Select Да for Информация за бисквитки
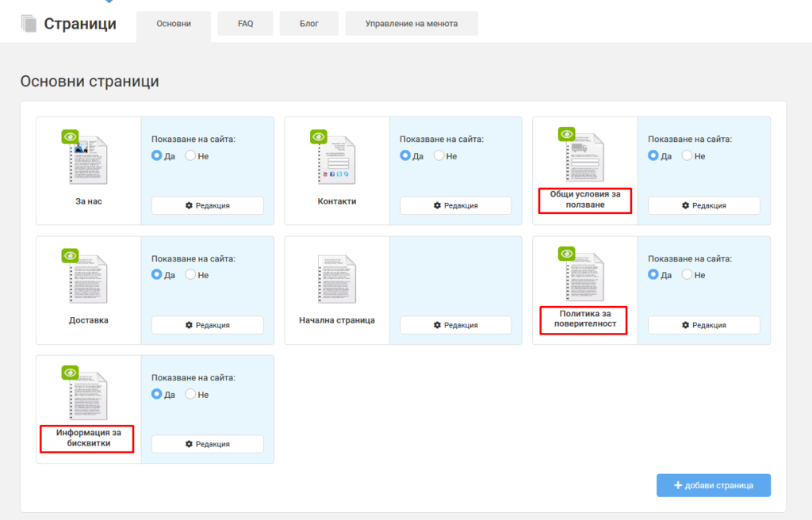812x520 pixels. coord(156,394)
